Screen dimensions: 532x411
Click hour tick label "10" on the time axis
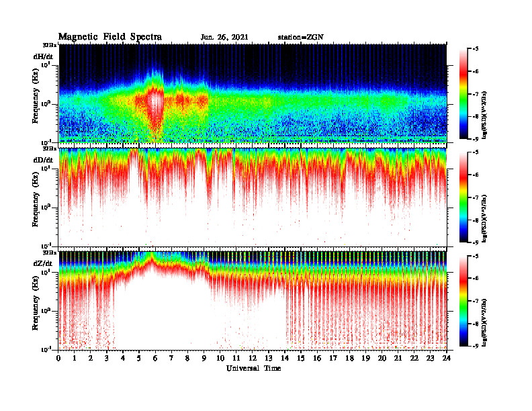[220, 359]
